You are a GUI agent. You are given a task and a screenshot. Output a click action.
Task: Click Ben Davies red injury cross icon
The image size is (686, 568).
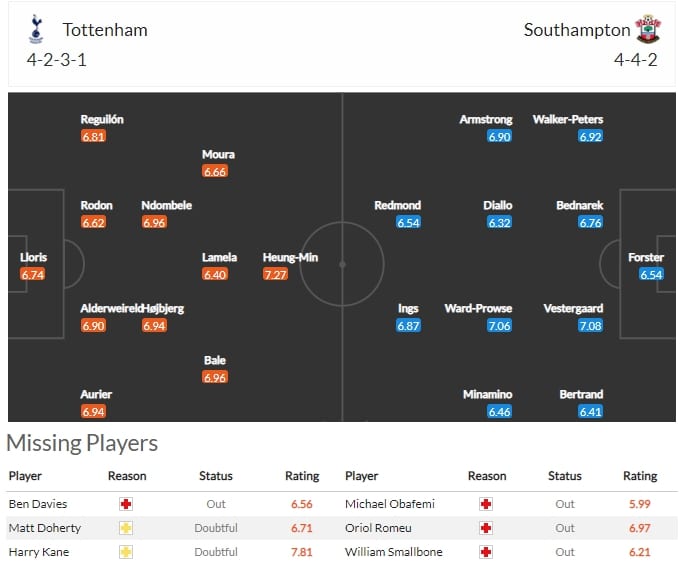coord(126,504)
